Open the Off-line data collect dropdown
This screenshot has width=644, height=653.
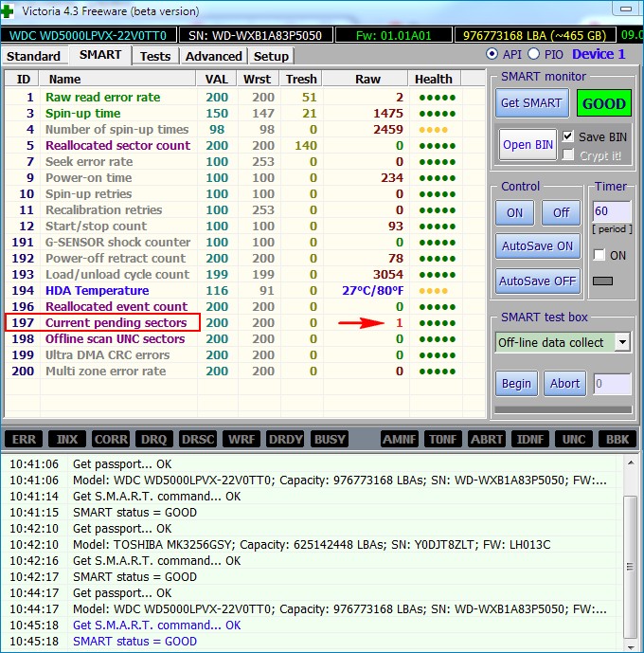pyautogui.click(x=621, y=342)
